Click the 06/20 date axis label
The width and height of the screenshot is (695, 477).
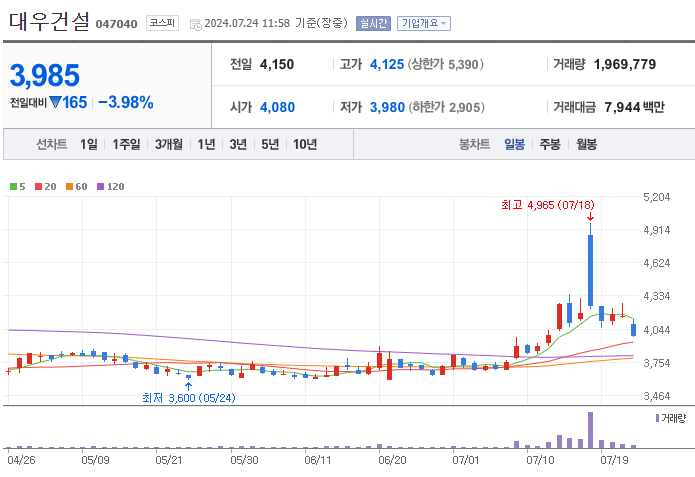coord(392,460)
